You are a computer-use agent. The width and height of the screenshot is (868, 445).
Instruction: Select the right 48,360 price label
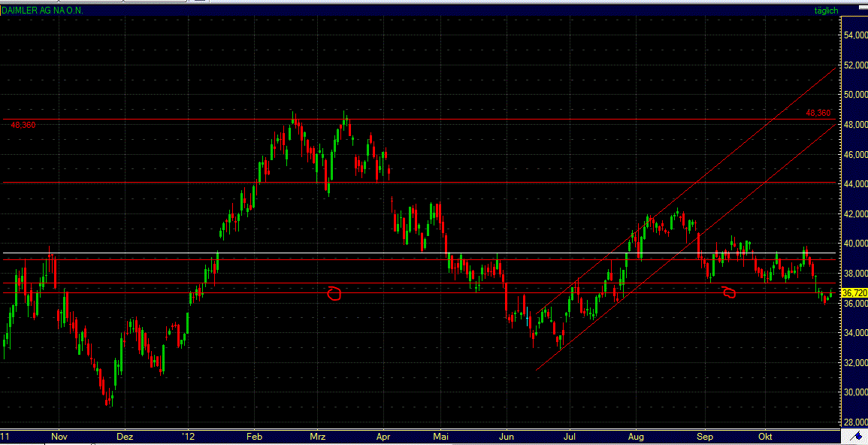[x=817, y=113]
